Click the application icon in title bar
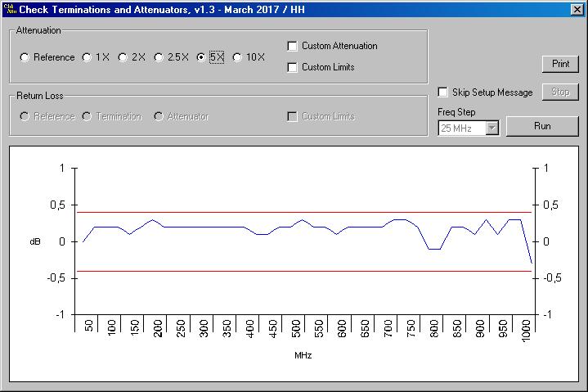The height and width of the screenshot is (392, 588). [10, 9]
